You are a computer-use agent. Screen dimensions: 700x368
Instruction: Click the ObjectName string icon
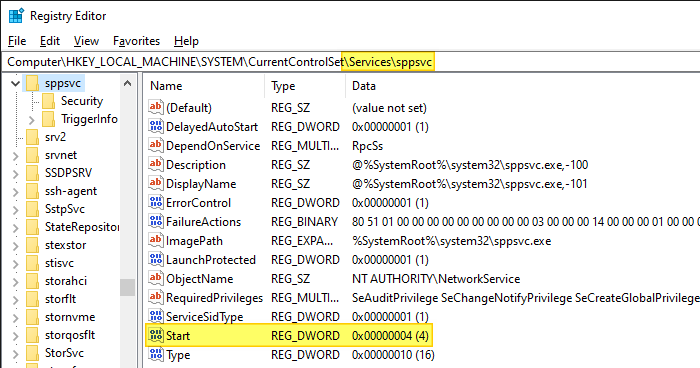pos(156,278)
